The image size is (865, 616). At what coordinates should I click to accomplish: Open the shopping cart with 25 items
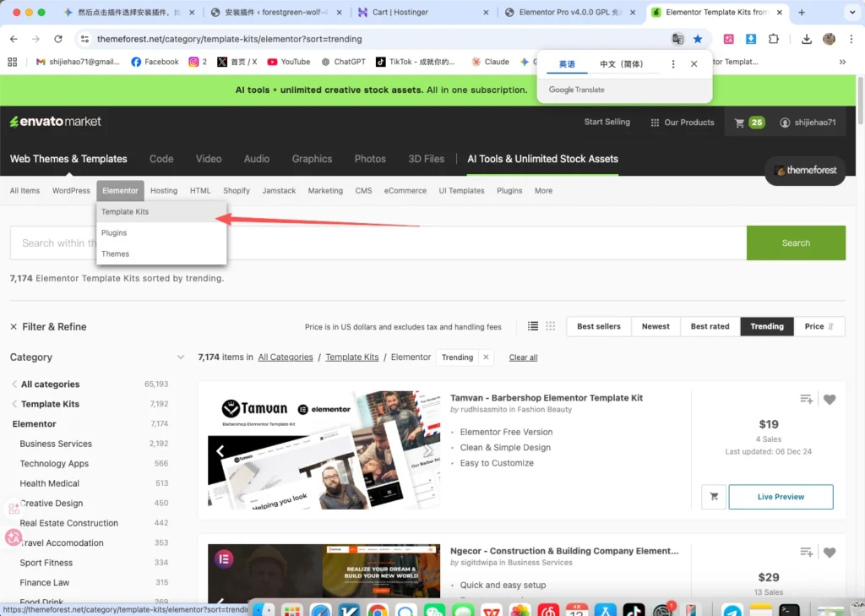tap(749, 123)
